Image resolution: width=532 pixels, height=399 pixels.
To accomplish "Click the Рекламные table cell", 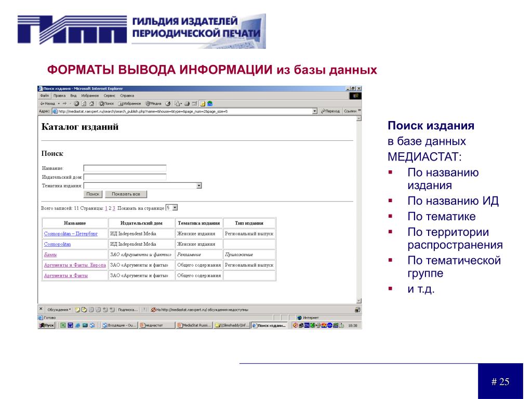I will click(199, 255).
